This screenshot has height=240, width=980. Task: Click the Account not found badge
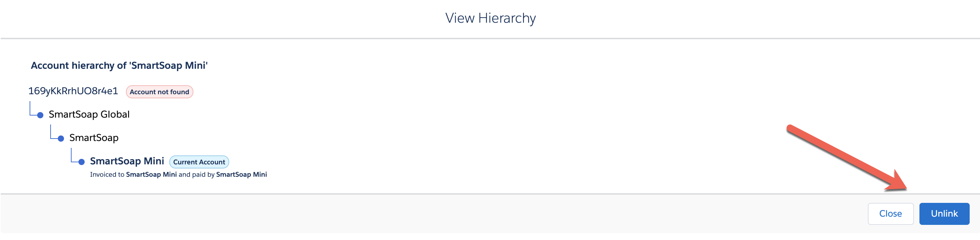159,92
